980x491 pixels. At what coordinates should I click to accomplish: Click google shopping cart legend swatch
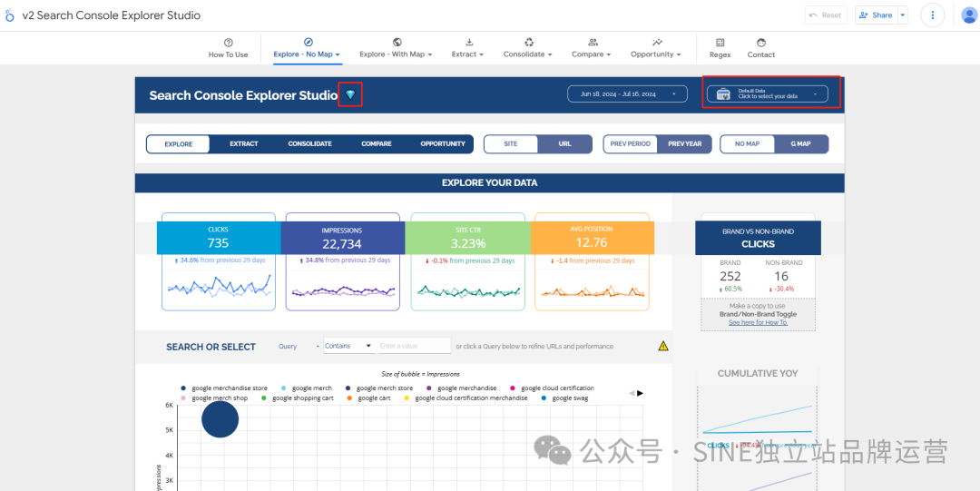[x=264, y=398]
